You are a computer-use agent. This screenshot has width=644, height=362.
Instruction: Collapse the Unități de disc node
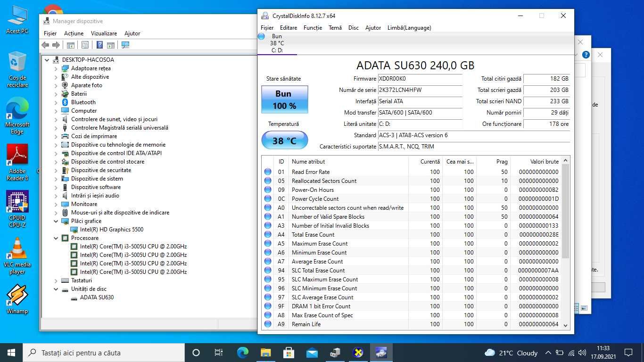pos(56,289)
